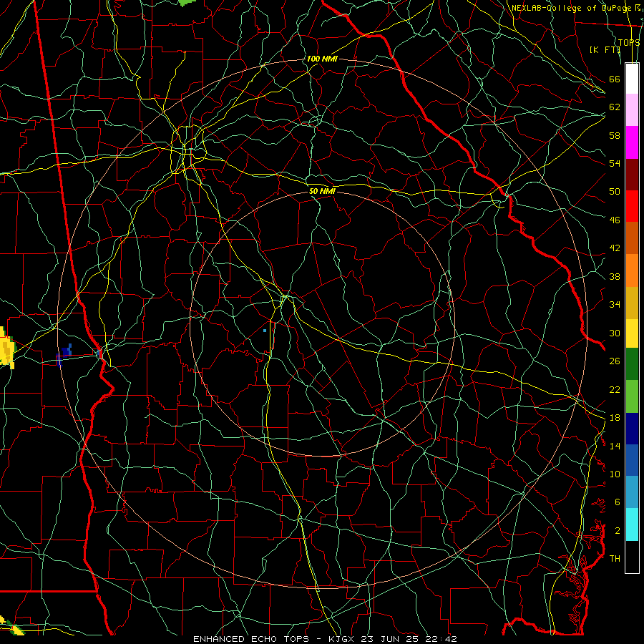Select the legend value 34
This screenshot has width=644, height=644.
615,305
